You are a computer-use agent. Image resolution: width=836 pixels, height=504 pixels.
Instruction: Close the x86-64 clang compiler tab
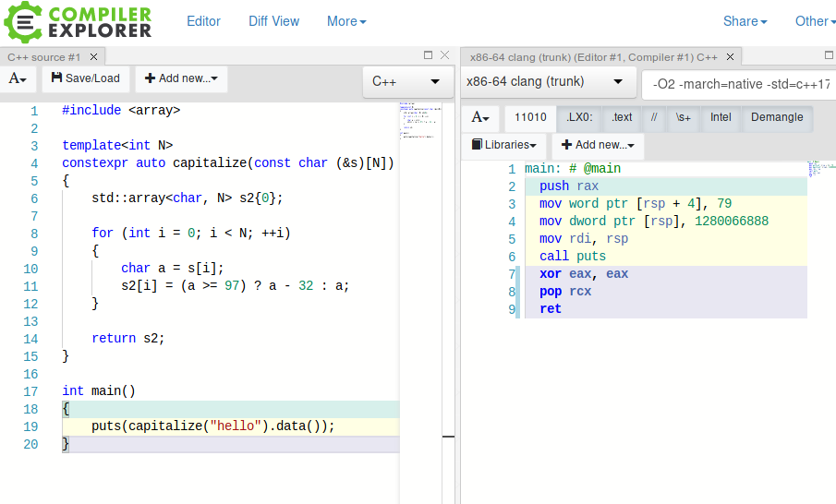pyautogui.click(x=730, y=57)
